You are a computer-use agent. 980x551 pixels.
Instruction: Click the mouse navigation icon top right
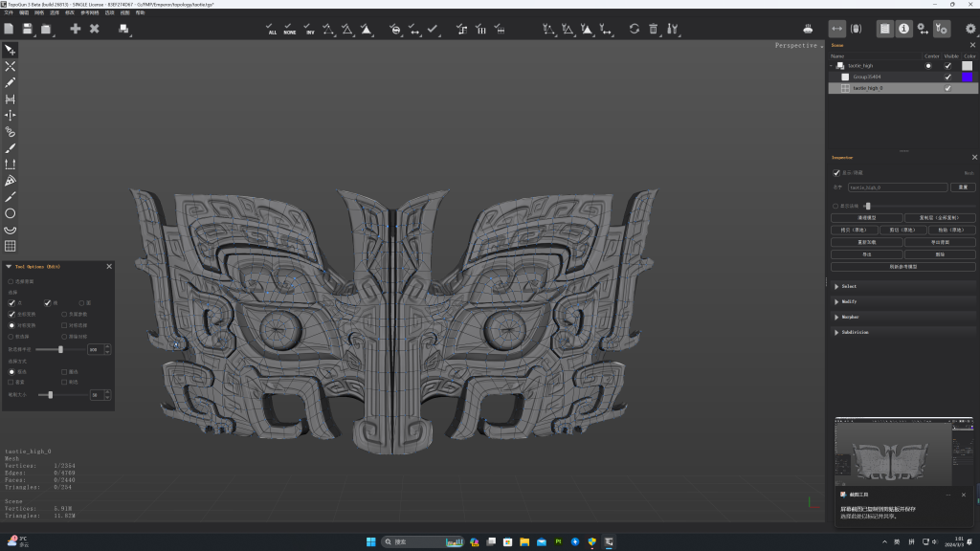coord(856,29)
